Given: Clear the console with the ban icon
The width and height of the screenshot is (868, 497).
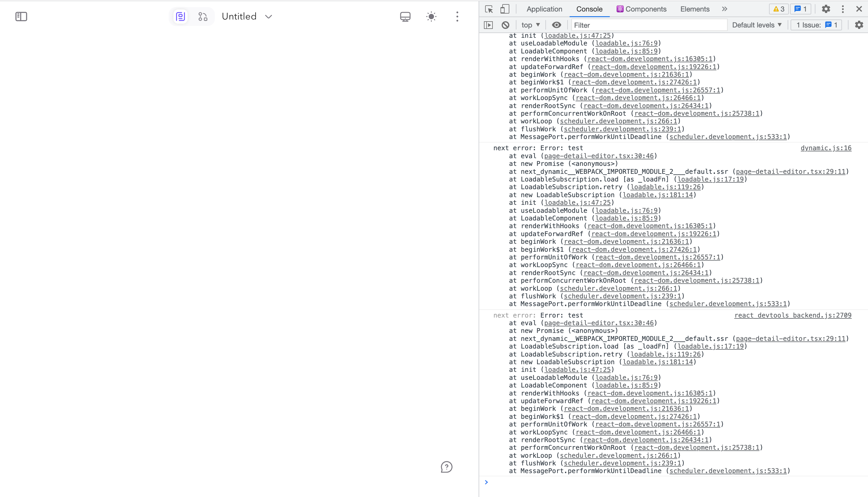Looking at the screenshot, I should (505, 24).
